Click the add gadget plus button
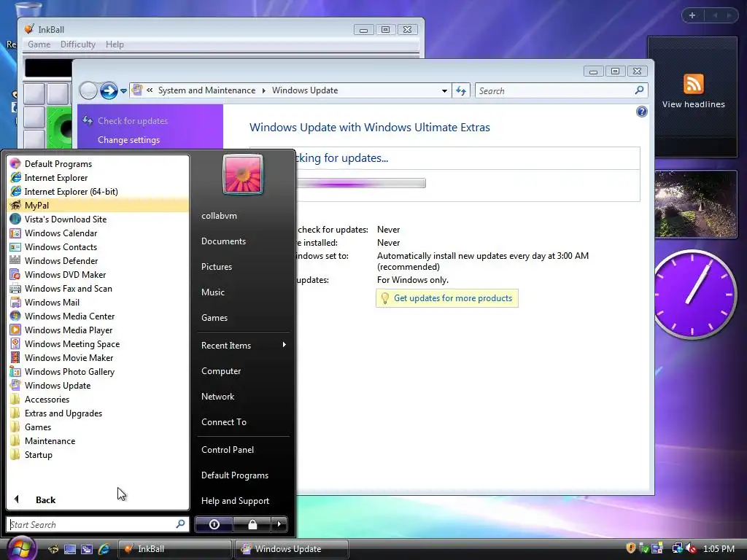 click(x=692, y=15)
